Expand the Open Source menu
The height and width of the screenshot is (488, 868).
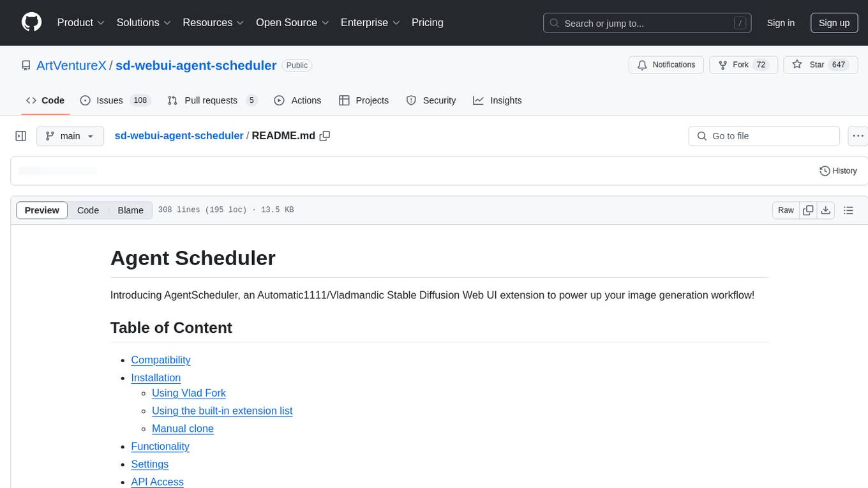click(x=292, y=22)
